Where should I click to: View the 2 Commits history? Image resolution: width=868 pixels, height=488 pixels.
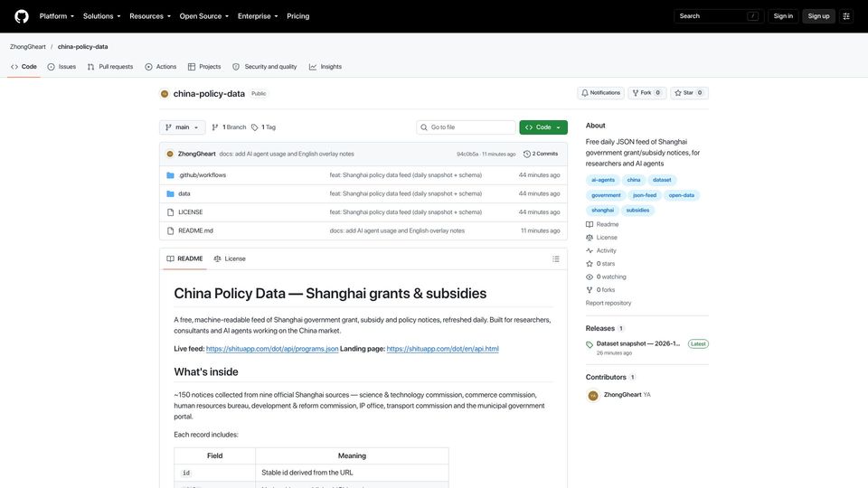point(541,154)
